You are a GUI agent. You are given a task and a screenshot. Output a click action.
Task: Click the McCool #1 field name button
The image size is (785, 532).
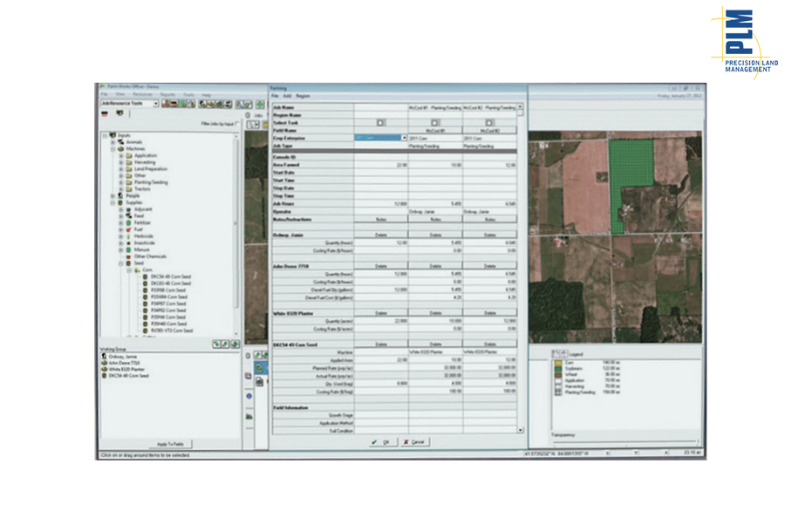(435, 131)
